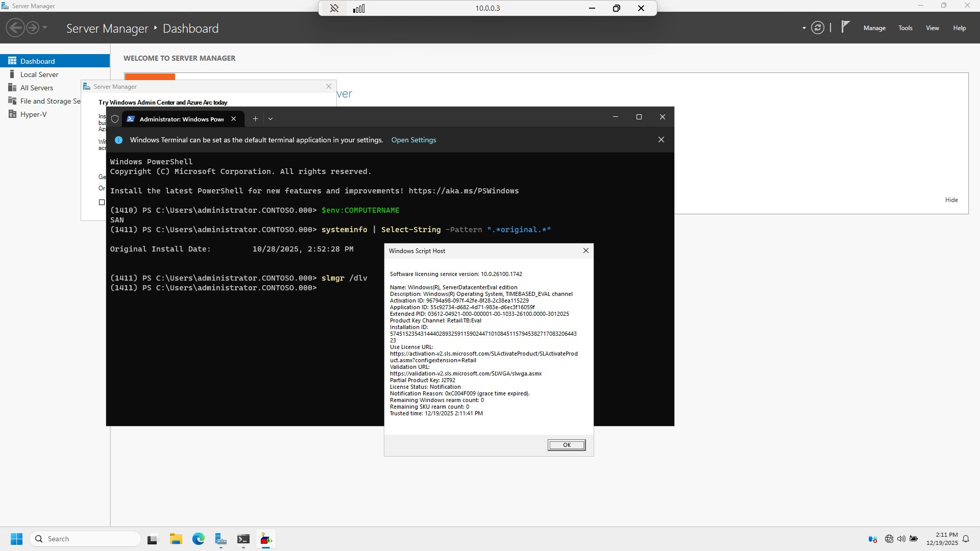Open Microsoft Edge from the taskbar

pos(199,539)
